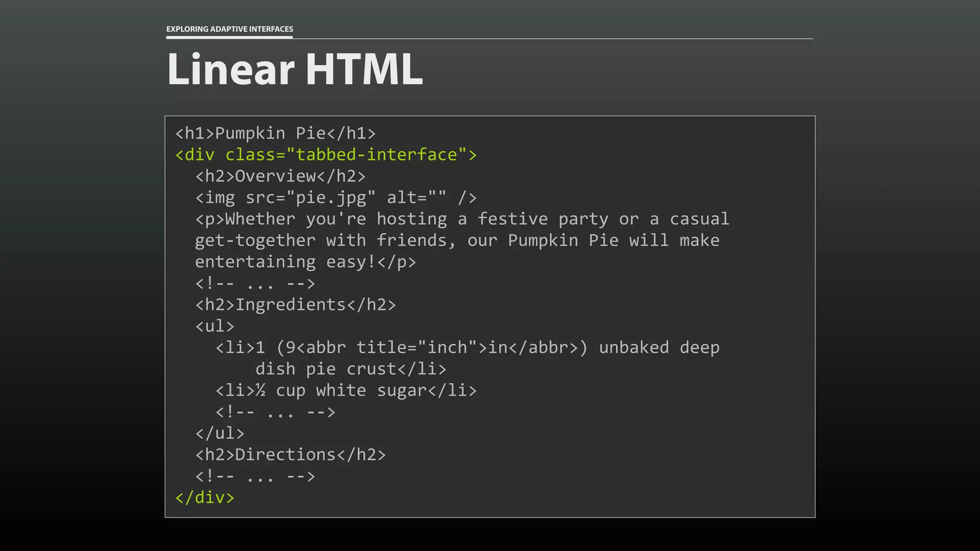The height and width of the screenshot is (551, 980).
Task: Click the 'Exploring Adaptive Interfaces' header label
Action: pyautogui.click(x=230, y=29)
